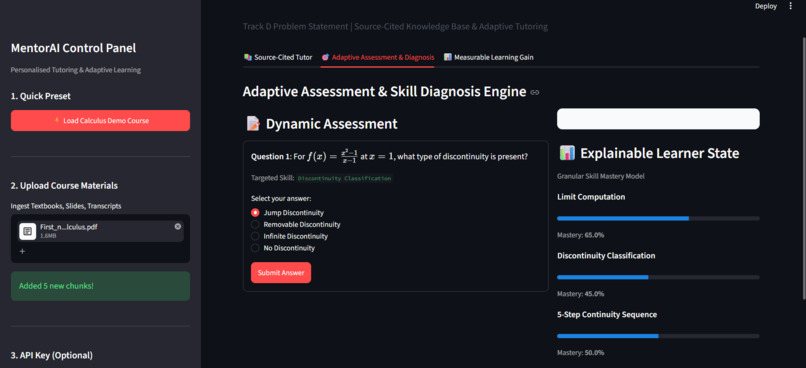This screenshot has width=806, height=368.
Task: Copy heading anchor link icon
Action: [x=535, y=93]
